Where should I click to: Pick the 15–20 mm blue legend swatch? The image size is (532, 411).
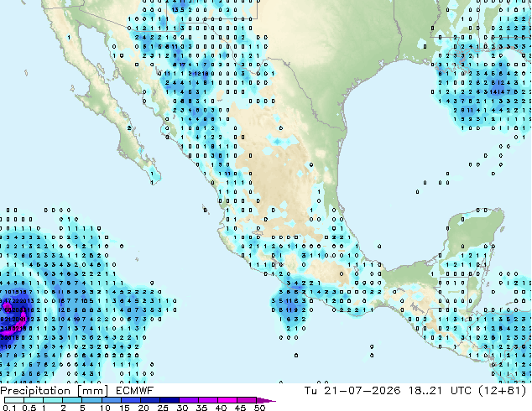(130, 400)
